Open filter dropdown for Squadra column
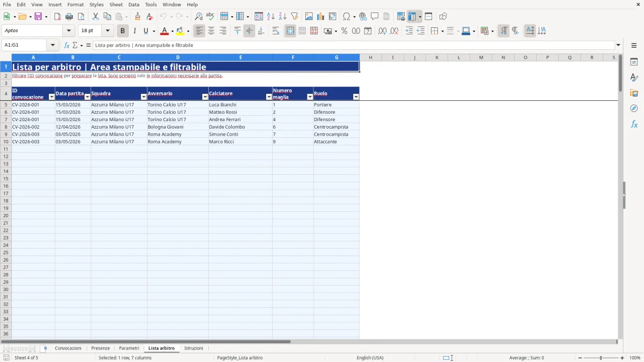 click(143, 97)
